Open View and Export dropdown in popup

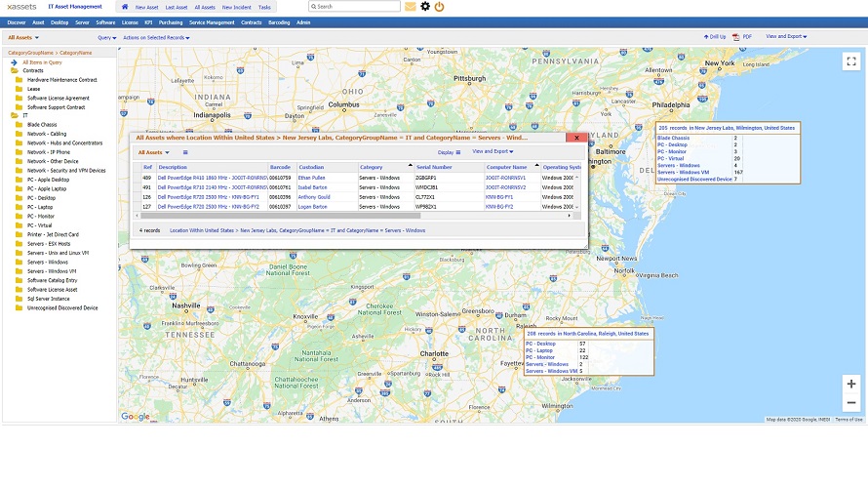[493, 152]
